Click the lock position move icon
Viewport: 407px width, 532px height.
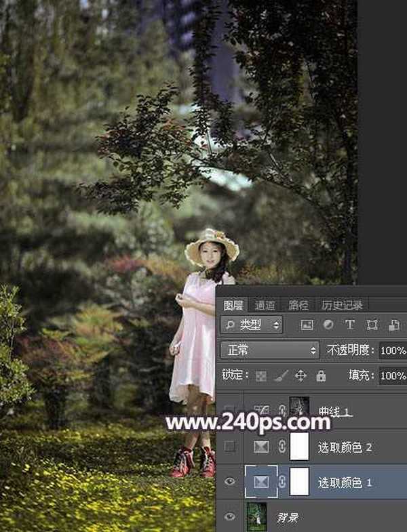301,375
